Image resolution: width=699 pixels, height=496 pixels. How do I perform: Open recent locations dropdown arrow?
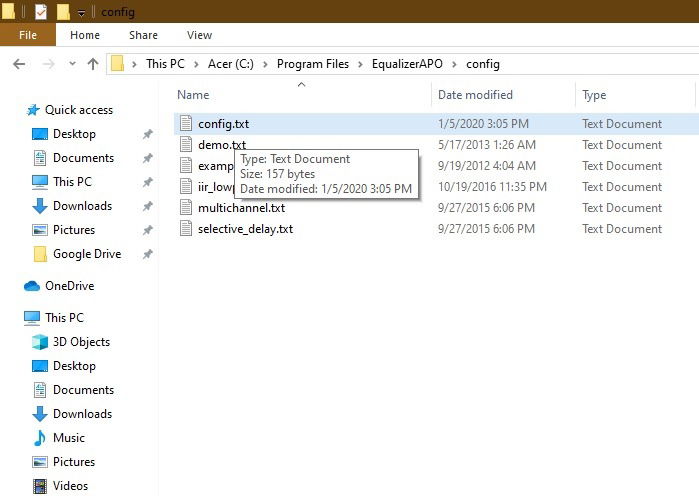coord(72,64)
